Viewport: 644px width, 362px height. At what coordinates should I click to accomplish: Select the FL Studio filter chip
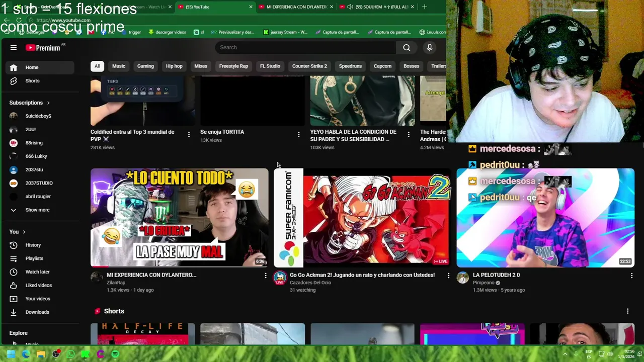click(270, 66)
